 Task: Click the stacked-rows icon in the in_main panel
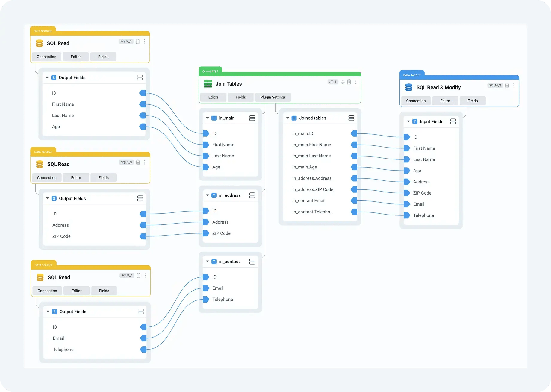pos(252,118)
